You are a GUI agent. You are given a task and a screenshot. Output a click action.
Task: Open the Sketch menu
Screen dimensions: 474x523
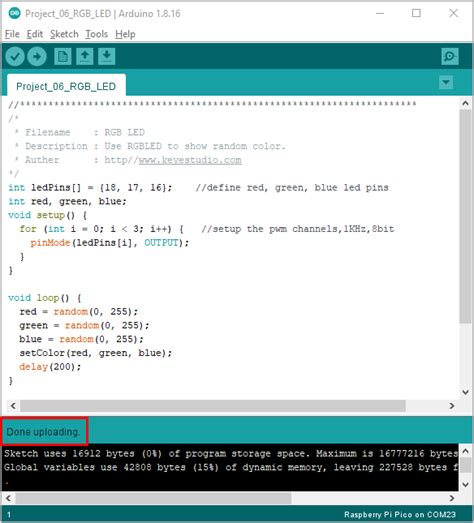click(x=64, y=34)
